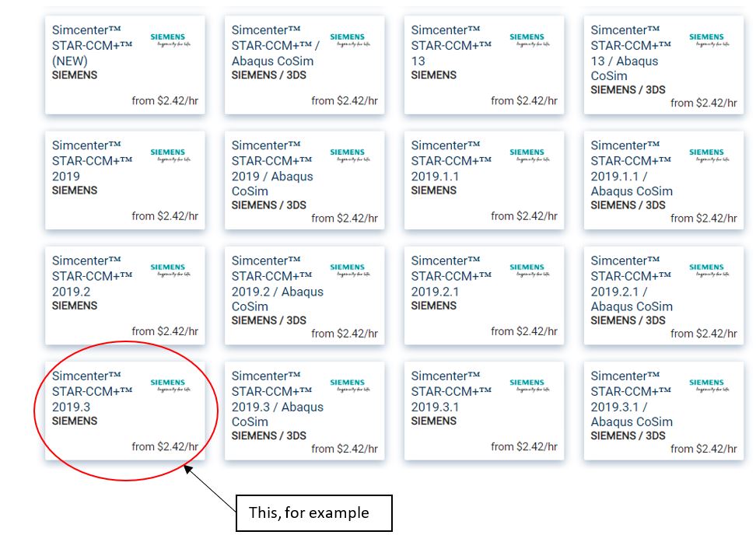Click the Siemens logo on 2019.3.1 card
The width and height of the screenshot is (756, 542).
pos(530,385)
